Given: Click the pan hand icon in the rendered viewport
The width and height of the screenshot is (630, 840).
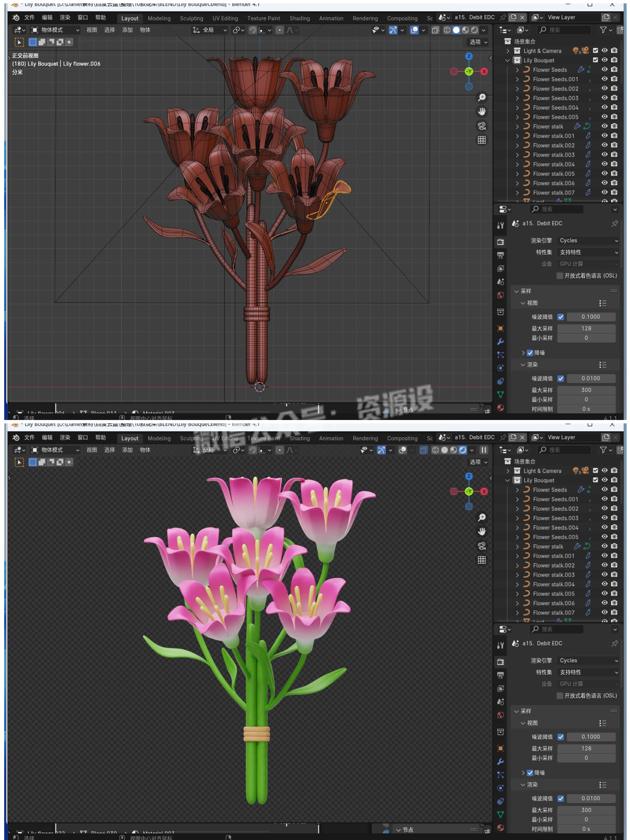Looking at the screenshot, I should click(x=482, y=531).
